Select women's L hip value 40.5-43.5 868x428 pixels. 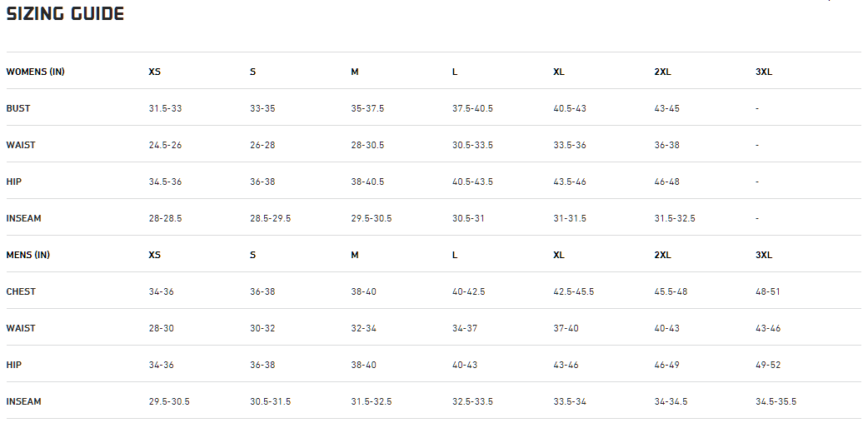coord(472,182)
